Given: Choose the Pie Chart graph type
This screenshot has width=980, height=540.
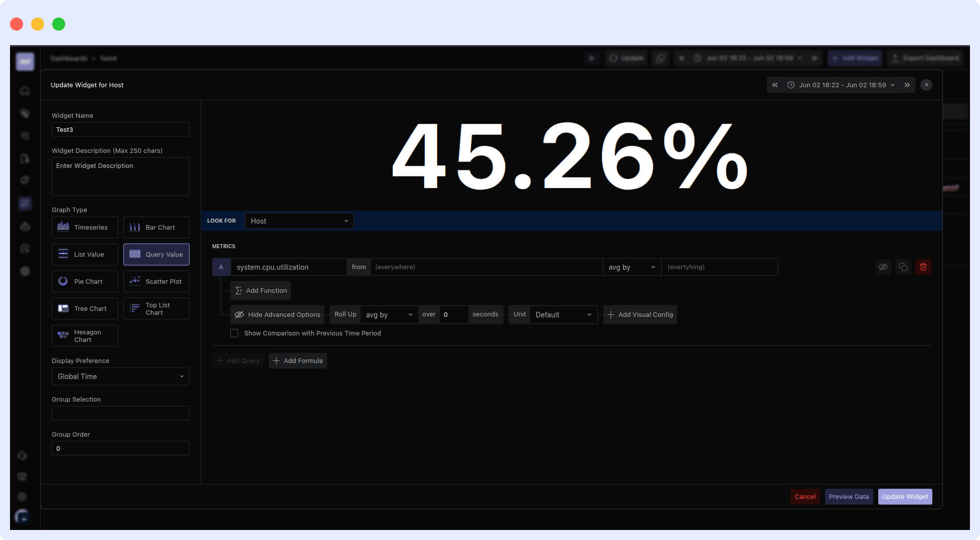Looking at the screenshot, I should tap(85, 282).
